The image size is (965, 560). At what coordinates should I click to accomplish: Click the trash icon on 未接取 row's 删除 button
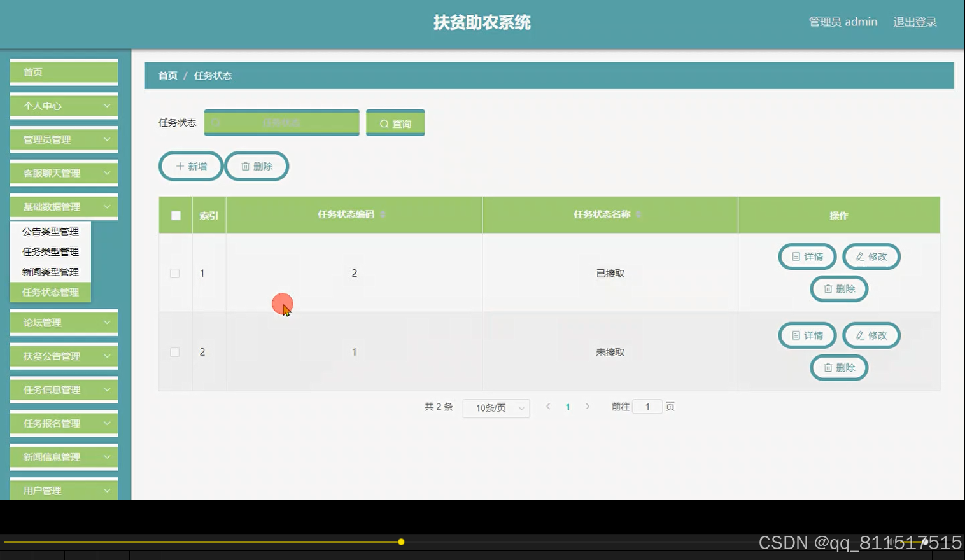coord(828,368)
